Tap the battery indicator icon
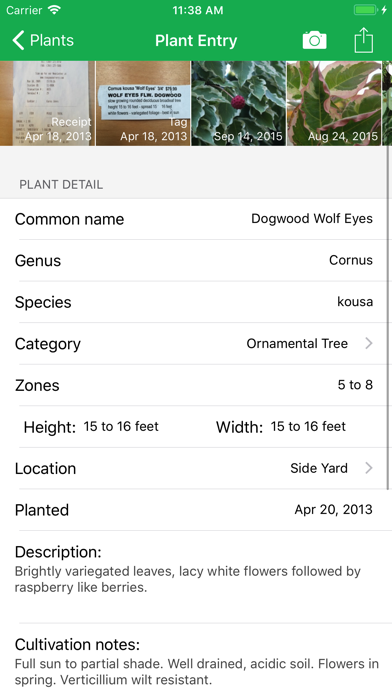This screenshot has width=392, height=696. (x=365, y=10)
